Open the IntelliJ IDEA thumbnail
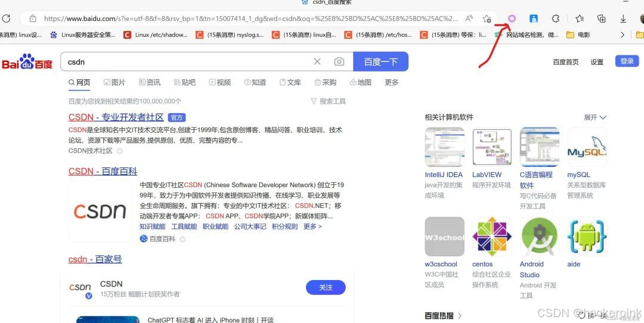This screenshot has width=644, height=323. coord(444,147)
